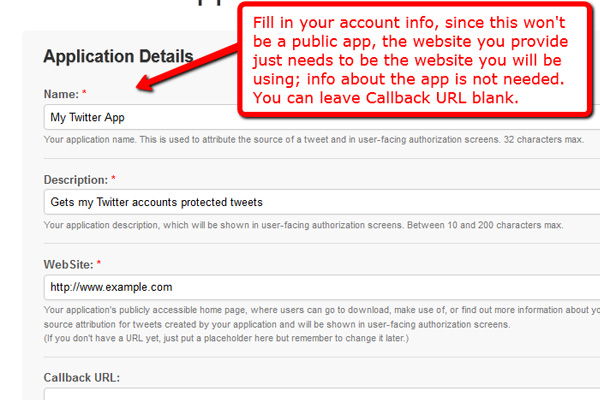This screenshot has height=400, width=600.
Task: Click the 'Application Details' heading
Action: click(118, 56)
